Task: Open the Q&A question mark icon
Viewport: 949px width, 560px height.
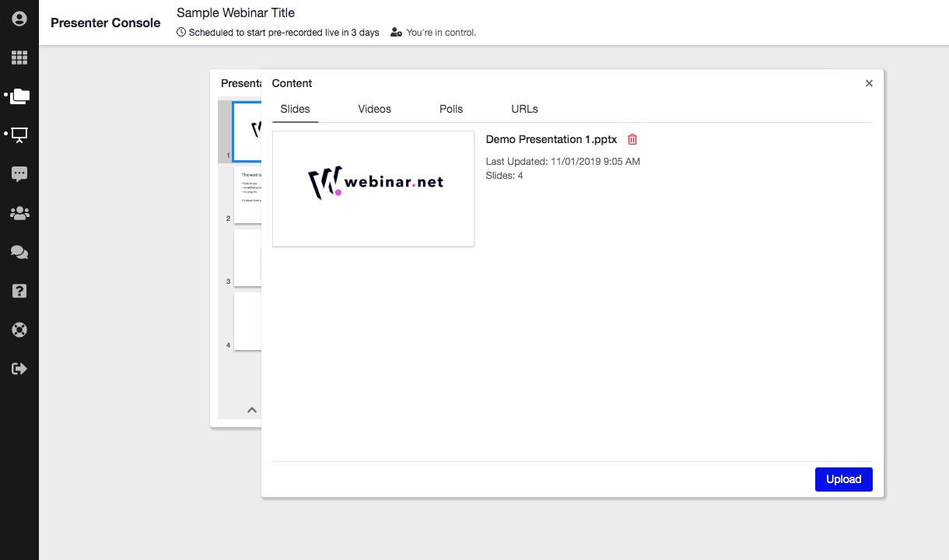Action: 19,291
